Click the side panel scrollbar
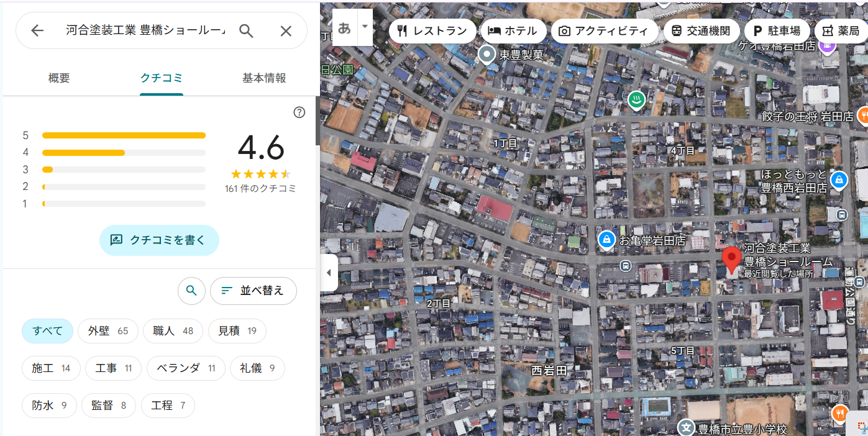 318,121
